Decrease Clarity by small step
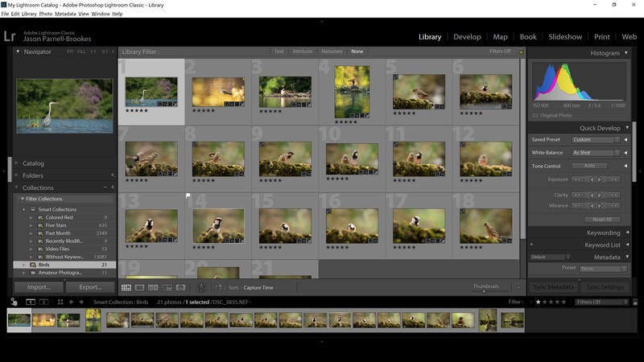 pyautogui.click(x=592, y=195)
